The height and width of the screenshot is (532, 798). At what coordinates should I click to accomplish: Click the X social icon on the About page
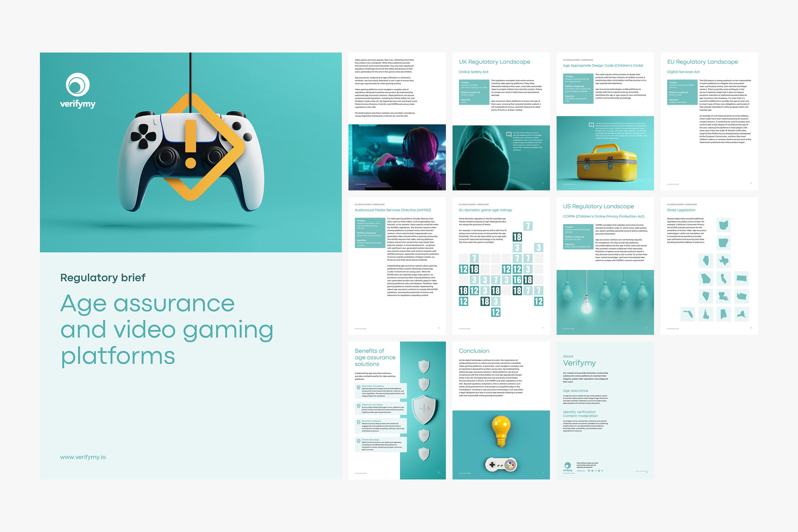[596, 471]
